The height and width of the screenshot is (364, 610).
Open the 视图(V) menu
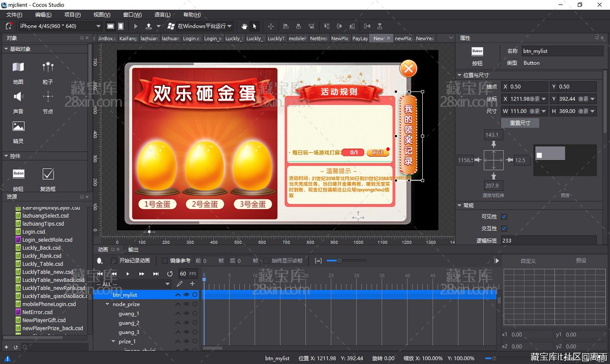click(x=102, y=15)
